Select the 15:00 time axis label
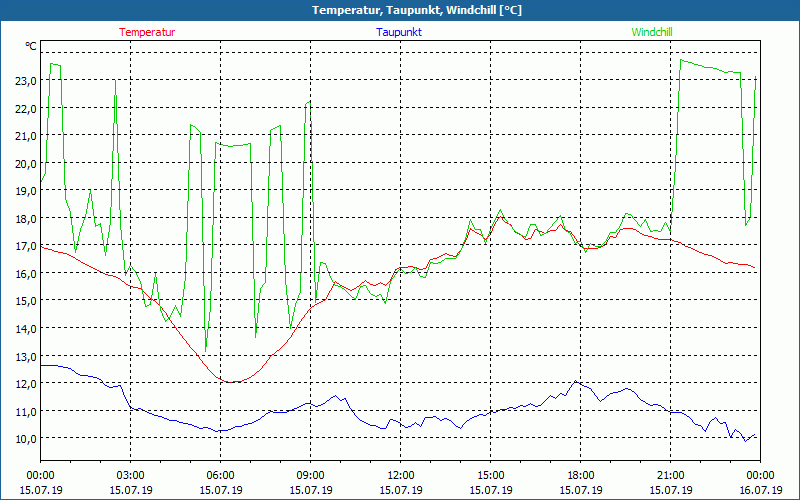This screenshot has width=800, height=500. 491,475
